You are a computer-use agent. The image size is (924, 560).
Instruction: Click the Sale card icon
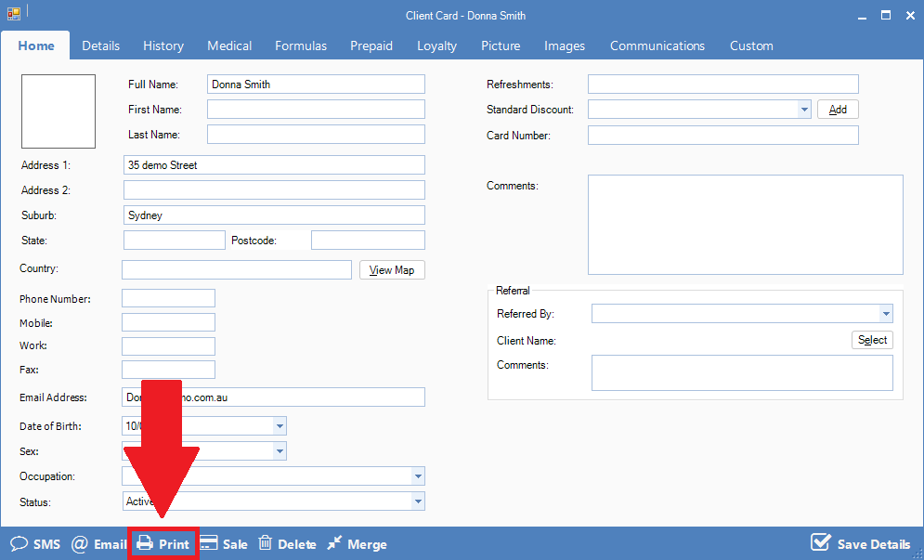point(209,544)
